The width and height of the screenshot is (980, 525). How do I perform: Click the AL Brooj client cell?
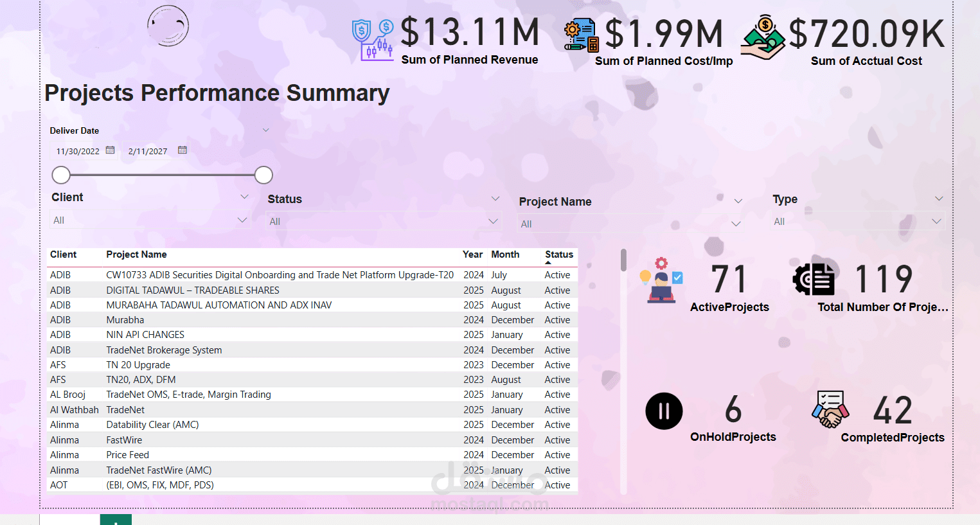coord(67,395)
